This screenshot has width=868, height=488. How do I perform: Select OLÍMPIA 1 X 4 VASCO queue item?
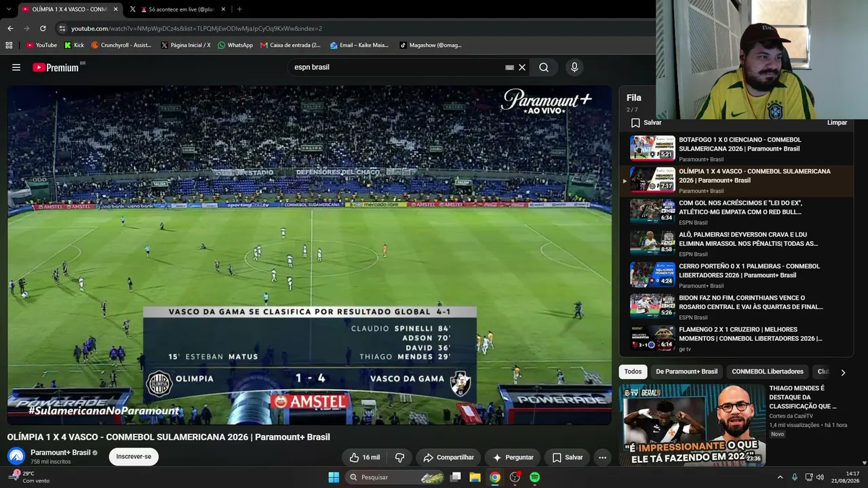[736, 180]
